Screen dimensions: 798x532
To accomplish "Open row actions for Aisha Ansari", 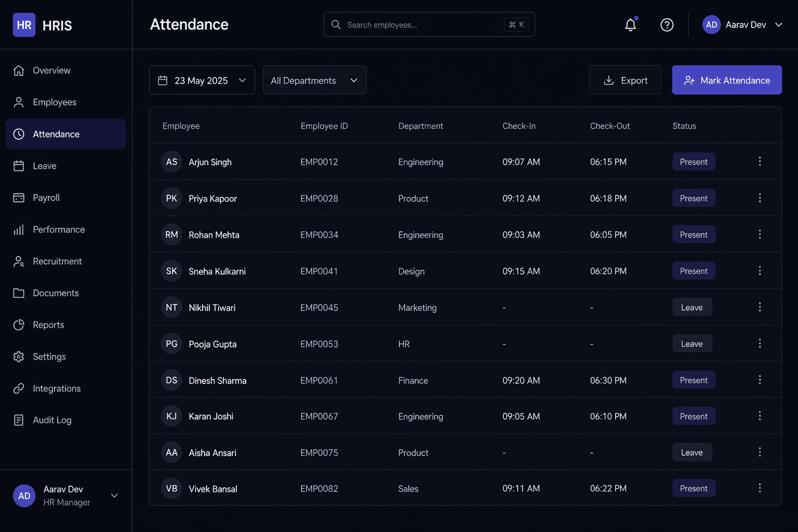I will (x=760, y=452).
